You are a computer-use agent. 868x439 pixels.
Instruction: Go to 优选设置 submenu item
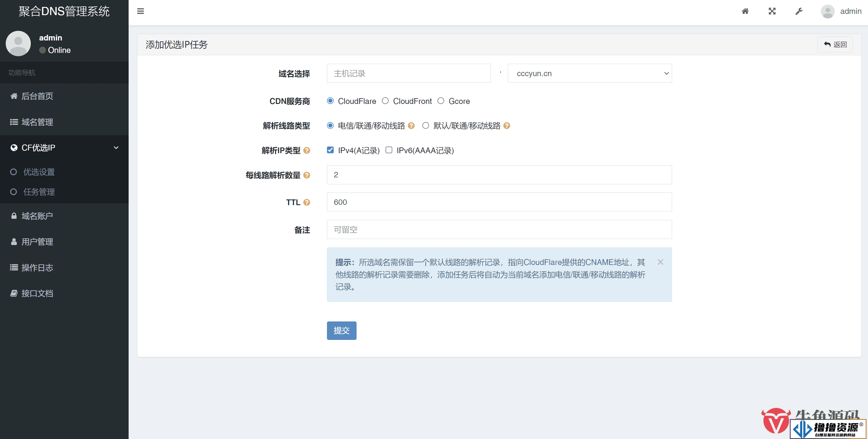(64, 172)
